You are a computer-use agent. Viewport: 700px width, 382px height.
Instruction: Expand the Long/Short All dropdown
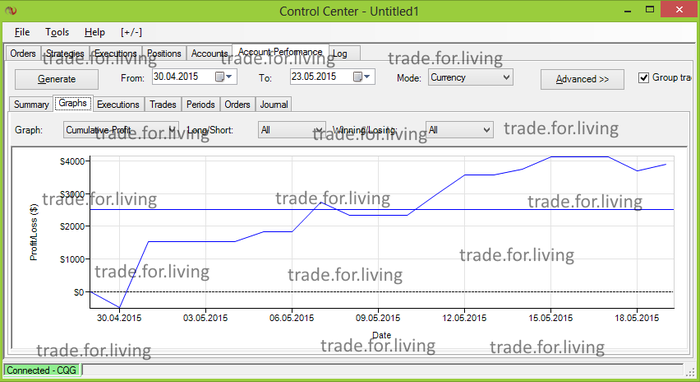coord(292,130)
